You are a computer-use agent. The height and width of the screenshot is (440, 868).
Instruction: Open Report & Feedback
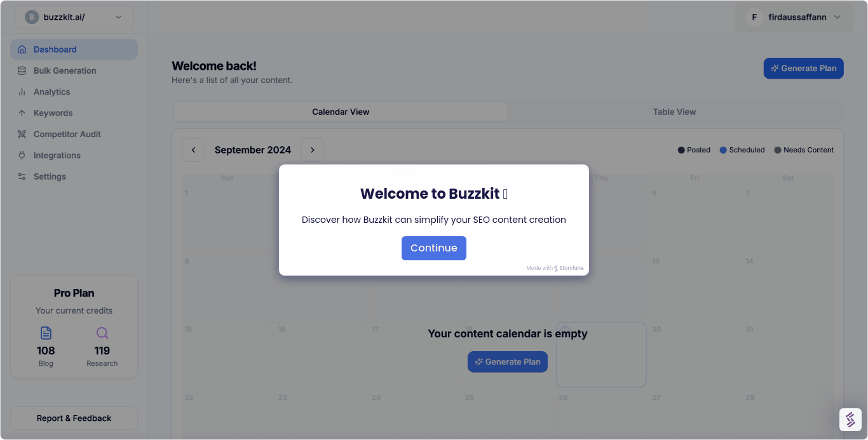[x=74, y=418]
